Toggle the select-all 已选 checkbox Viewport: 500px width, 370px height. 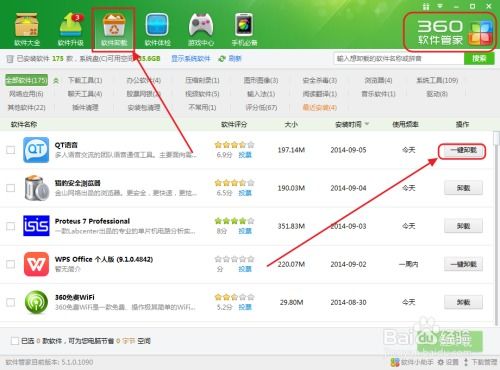point(15,341)
